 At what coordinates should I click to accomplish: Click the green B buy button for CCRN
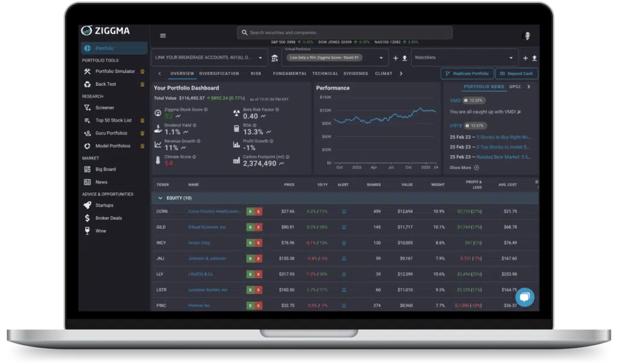tap(250, 211)
